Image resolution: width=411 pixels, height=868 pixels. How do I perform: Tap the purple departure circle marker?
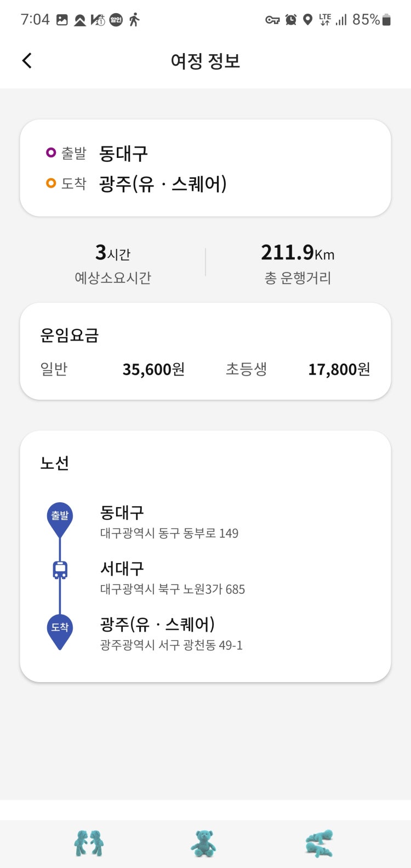tap(51, 152)
